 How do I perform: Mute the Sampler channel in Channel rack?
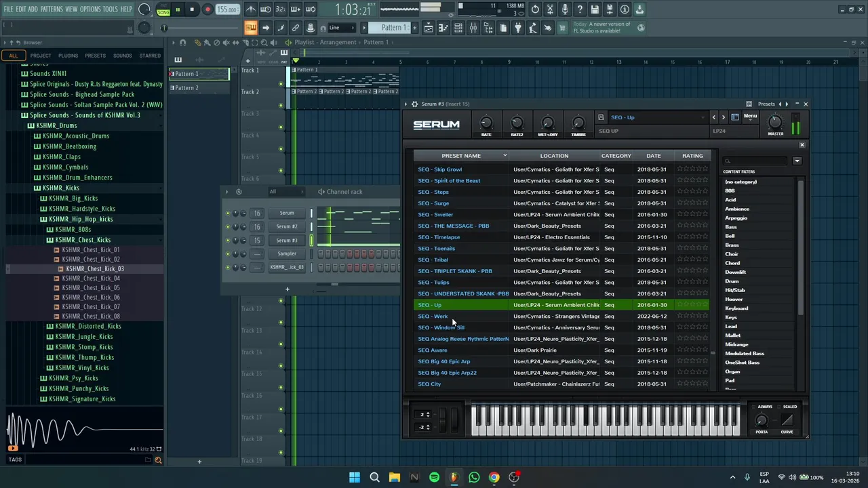click(228, 254)
